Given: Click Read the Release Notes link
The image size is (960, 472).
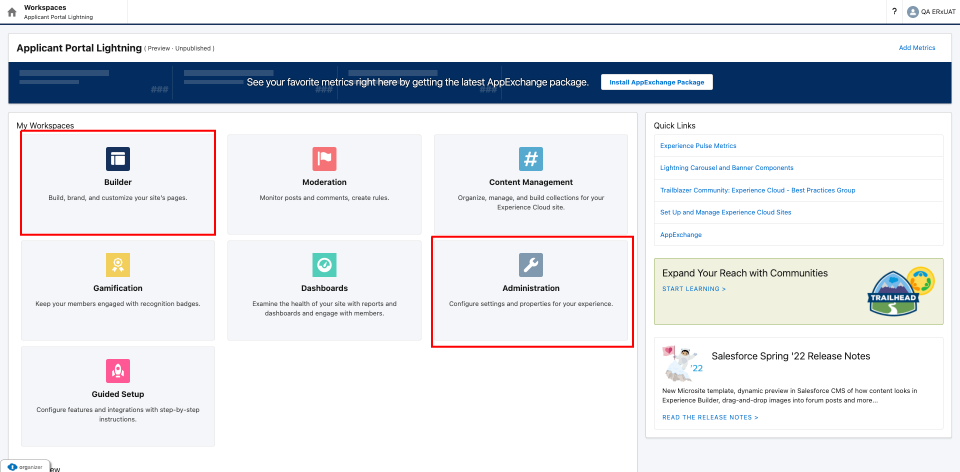Looking at the screenshot, I should [710, 416].
